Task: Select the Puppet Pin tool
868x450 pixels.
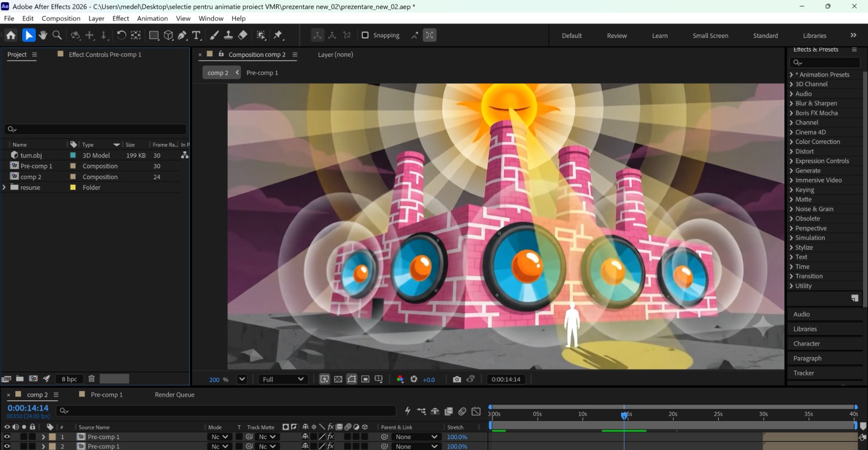Action: (278, 35)
